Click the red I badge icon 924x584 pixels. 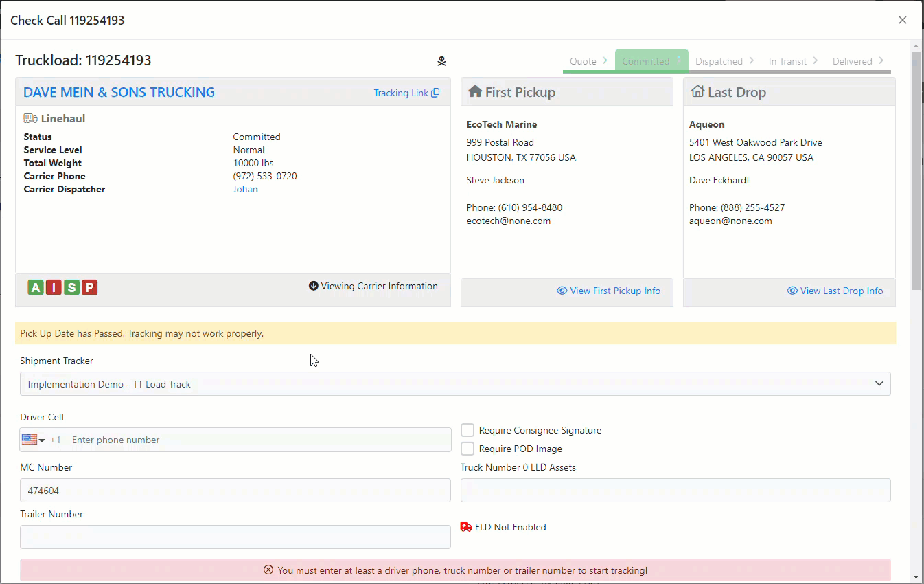click(x=54, y=288)
